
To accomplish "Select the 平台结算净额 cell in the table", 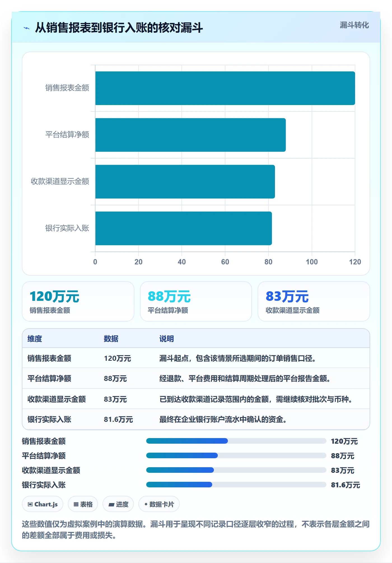I will tap(49, 379).
